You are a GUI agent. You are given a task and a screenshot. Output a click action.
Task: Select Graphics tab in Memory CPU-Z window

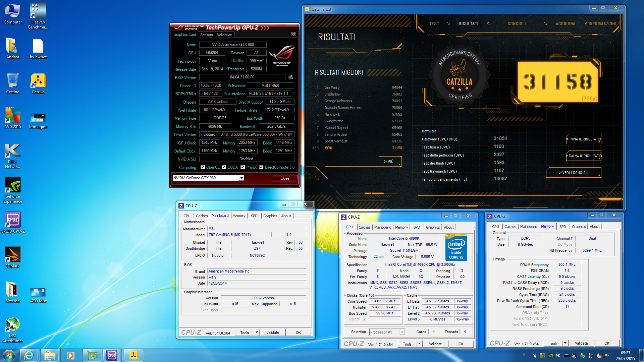pyautogui.click(x=579, y=227)
